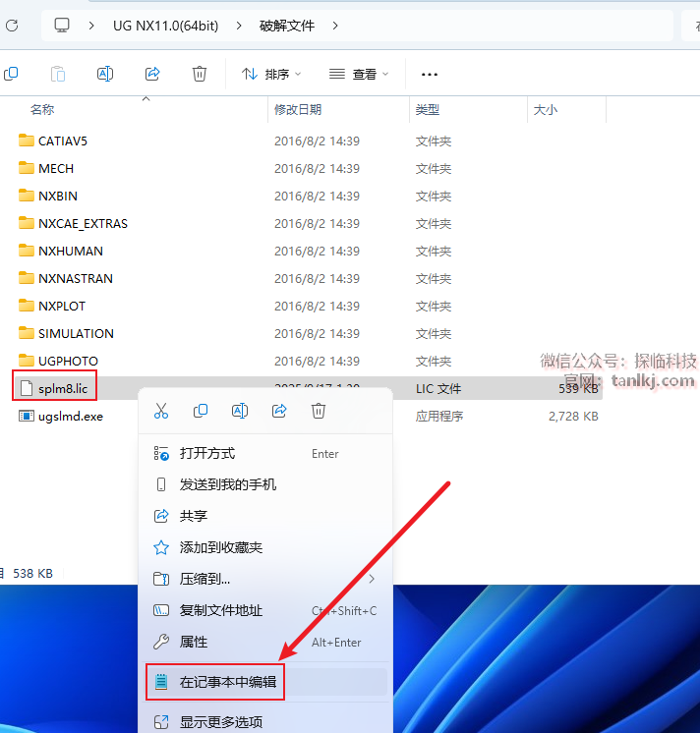This screenshot has height=733, width=700.
Task: Click the Copy icon in context menu
Action: 201,411
